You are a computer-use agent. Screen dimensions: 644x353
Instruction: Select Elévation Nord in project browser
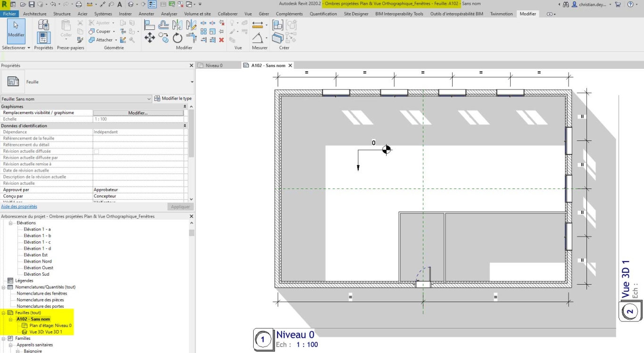(38, 261)
